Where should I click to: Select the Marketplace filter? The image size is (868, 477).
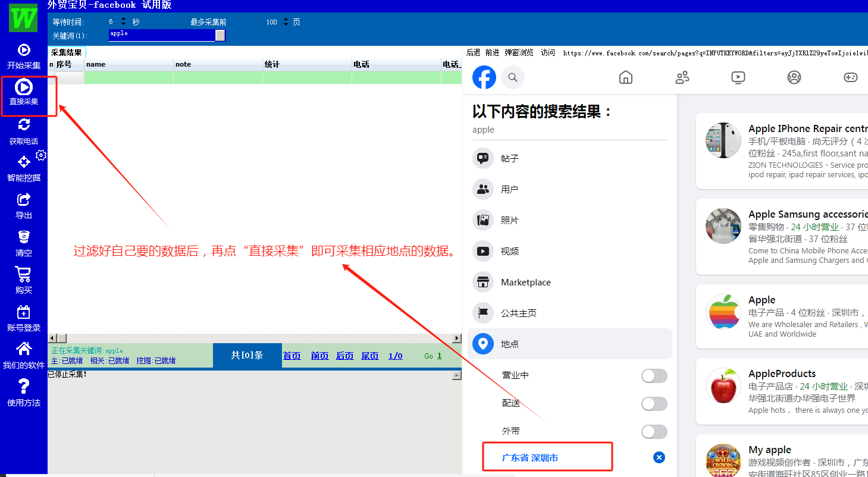pyautogui.click(x=570, y=282)
